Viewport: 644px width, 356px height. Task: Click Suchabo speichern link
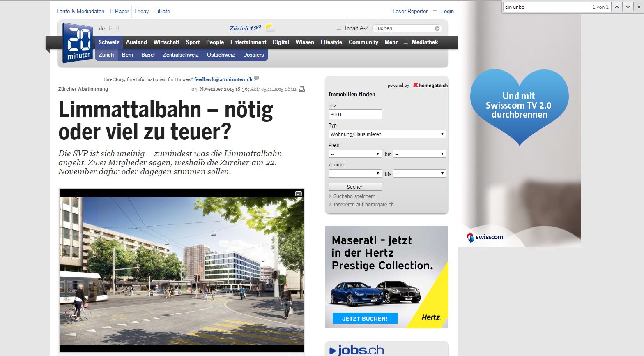(354, 196)
